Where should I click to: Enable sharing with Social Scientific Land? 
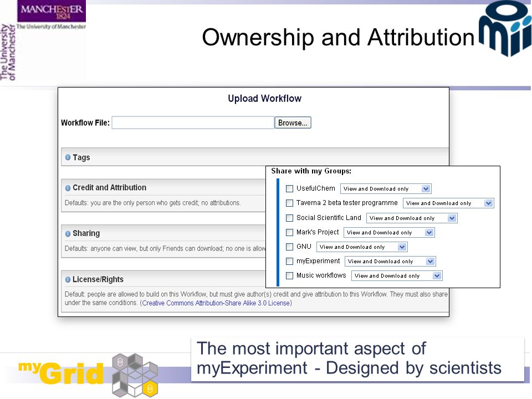(x=289, y=218)
